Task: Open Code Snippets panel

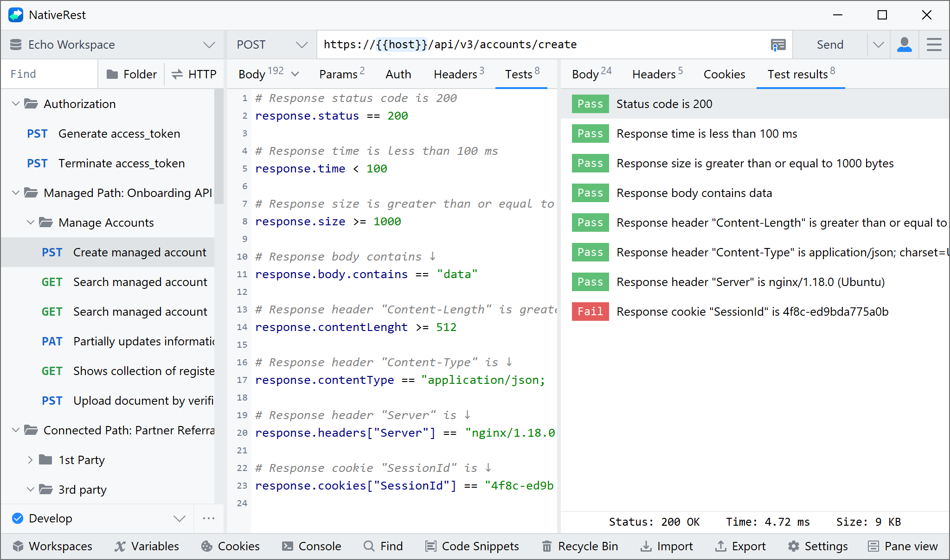Action: 472,546
